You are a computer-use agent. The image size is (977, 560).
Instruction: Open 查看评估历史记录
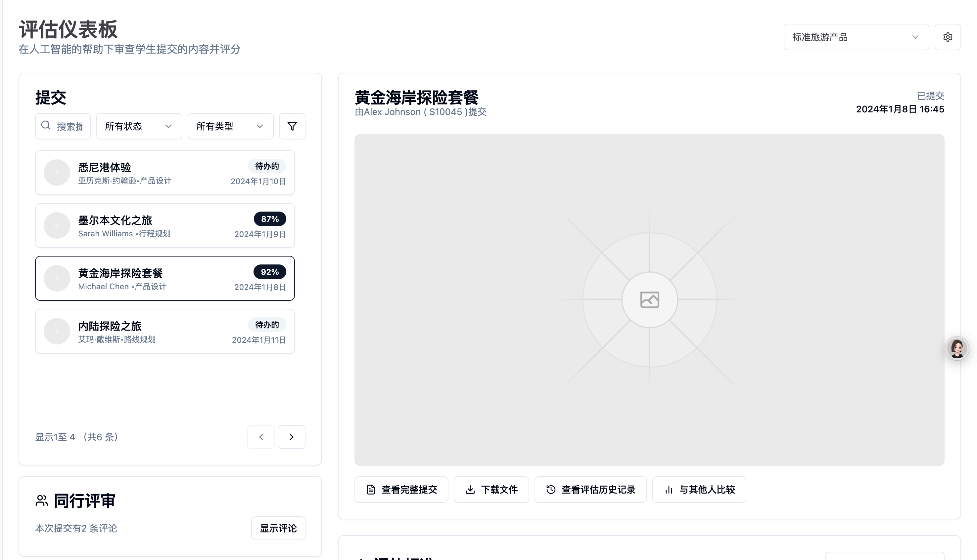[x=590, y=490]
